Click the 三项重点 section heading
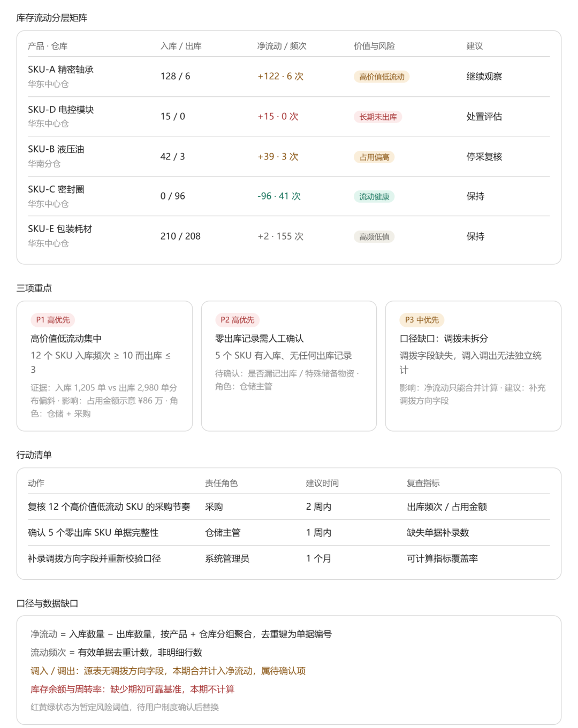578x728 pixels. [x=34, y=288]
